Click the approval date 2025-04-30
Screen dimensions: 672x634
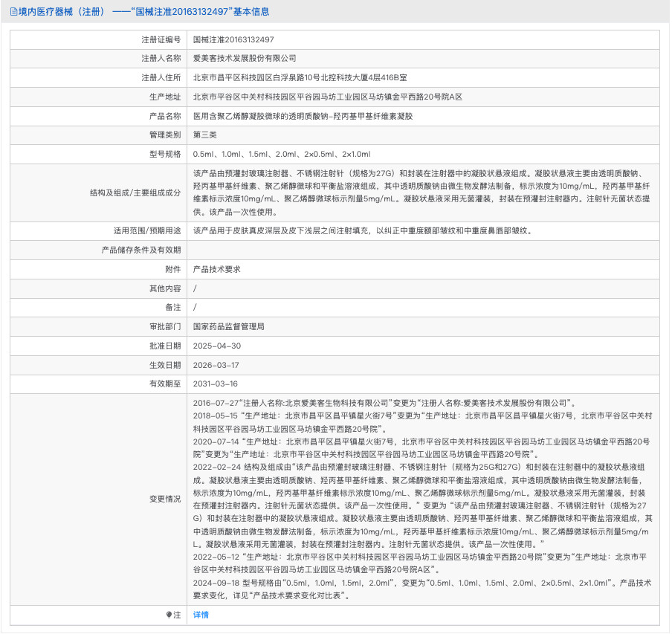[217, 346]
